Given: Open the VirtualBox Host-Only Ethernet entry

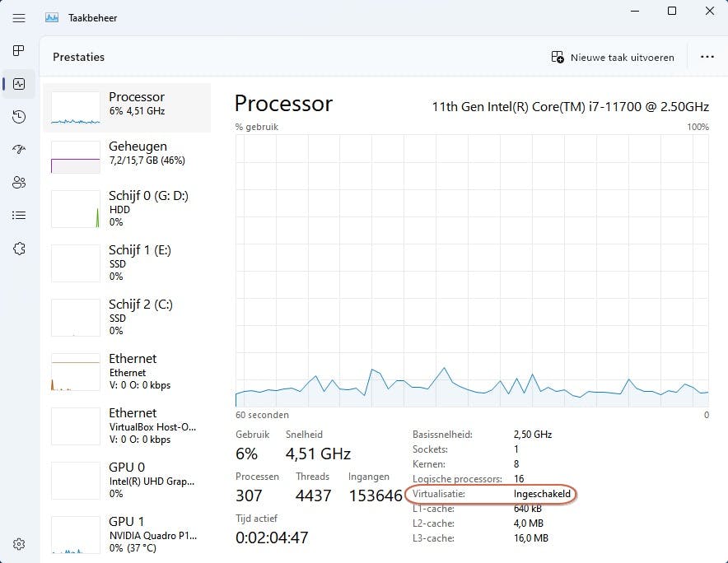Looking at the screenshot, I should (127, 426).
